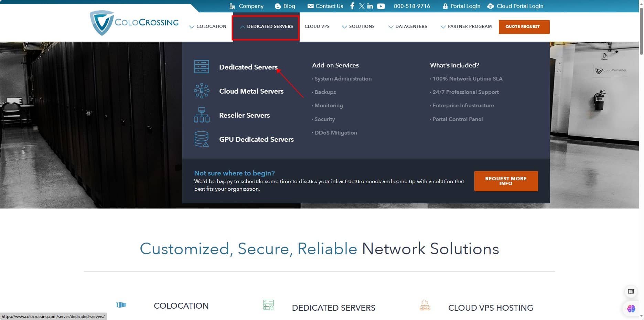Expand the Colocation menu chevron
Screen dimensions: 644x320
(192, 26)
